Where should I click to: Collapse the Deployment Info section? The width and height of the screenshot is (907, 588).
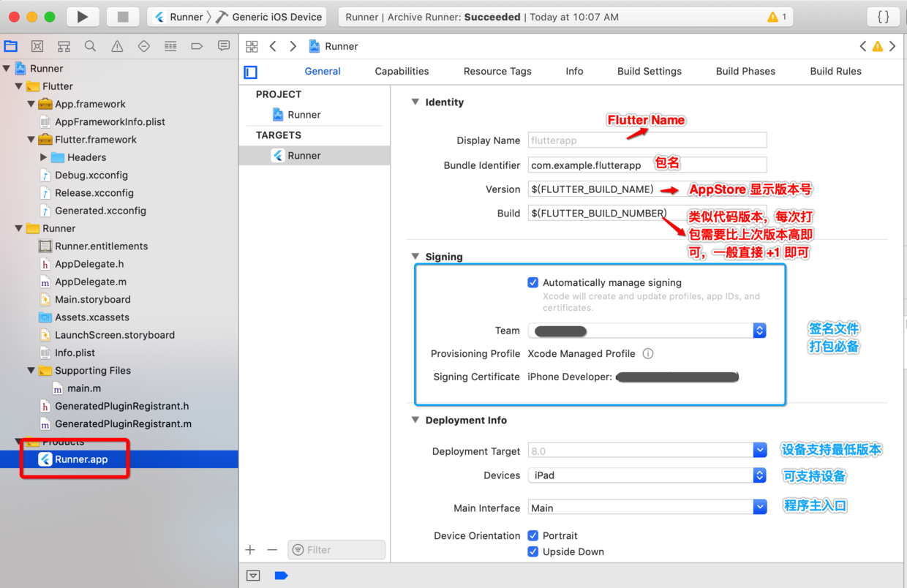point(415,421)
